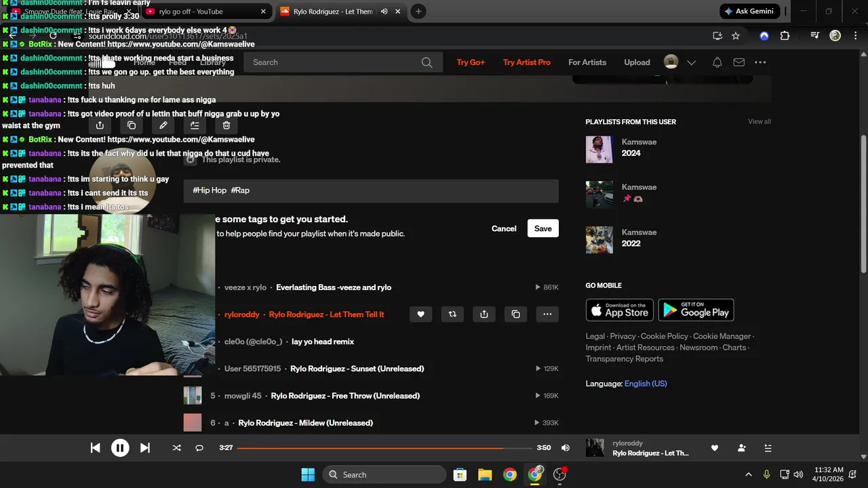
Task: Open Chrome media controls icon
Action: click(x=814, y=36)
